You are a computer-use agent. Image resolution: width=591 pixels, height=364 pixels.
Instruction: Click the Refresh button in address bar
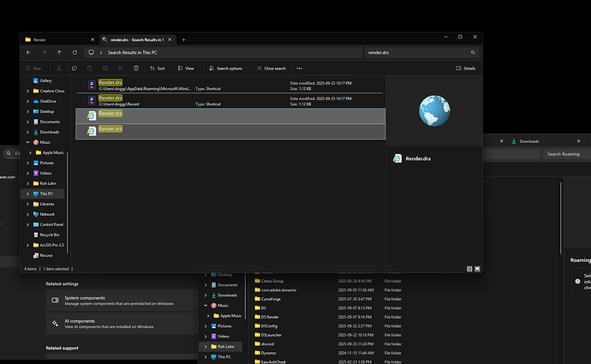74,52
